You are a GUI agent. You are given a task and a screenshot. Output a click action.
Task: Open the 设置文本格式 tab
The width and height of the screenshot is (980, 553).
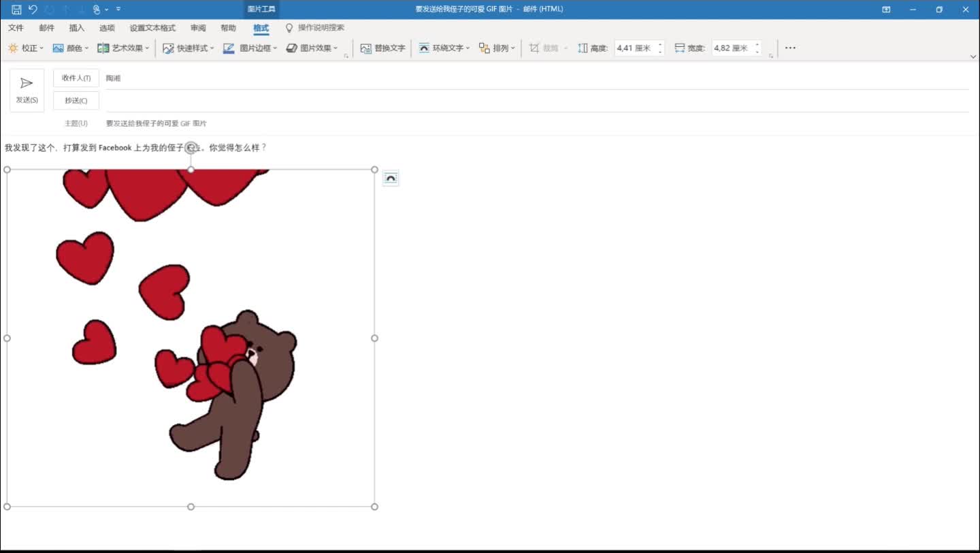(x=152, y=28)
